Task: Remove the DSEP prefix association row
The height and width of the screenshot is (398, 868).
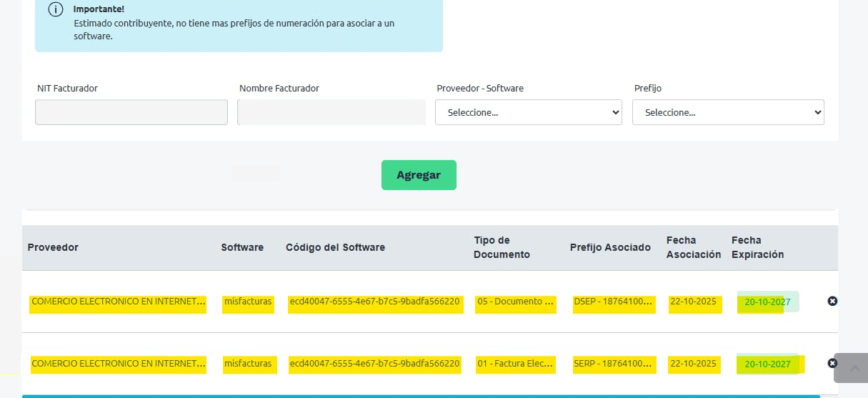Action: (832, 302)
